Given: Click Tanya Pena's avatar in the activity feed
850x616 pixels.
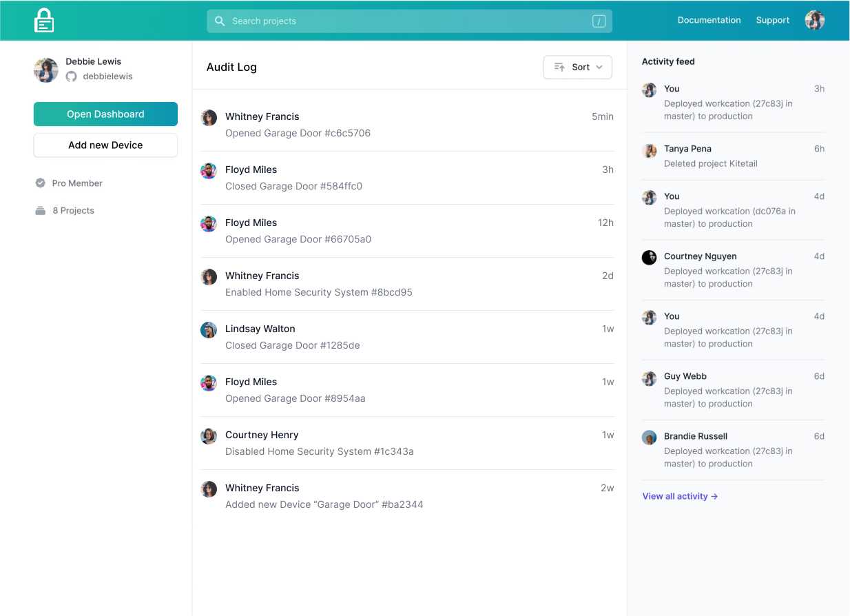Looking at the screenshot, I should (648, 150).
